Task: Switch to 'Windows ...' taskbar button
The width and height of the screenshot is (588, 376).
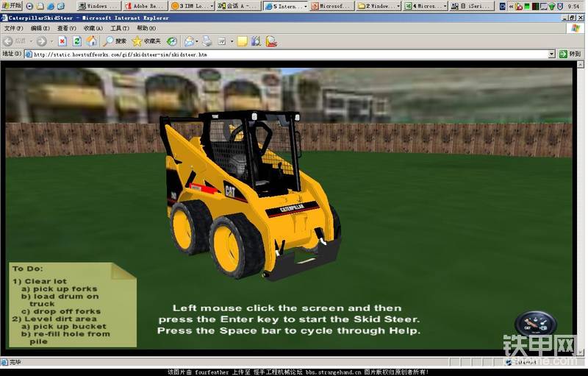Action: (99, 6)
